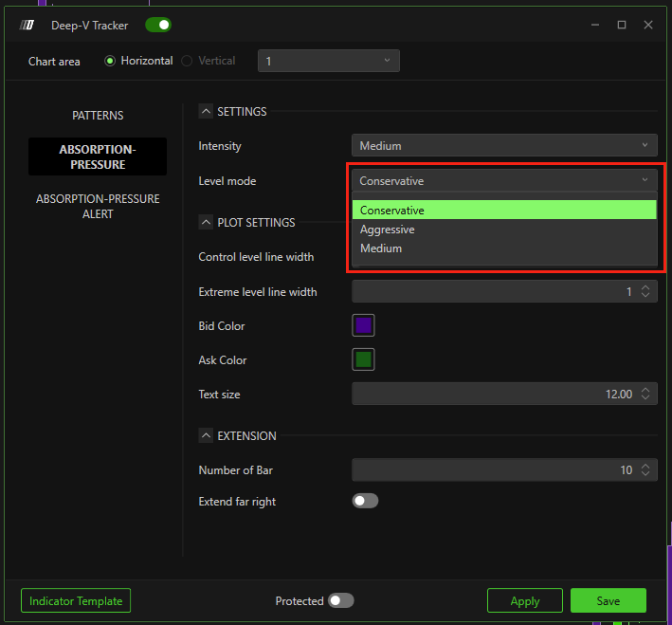Image resolution: width=672 pixels, height=625 pixels.
Task: Open the Absorption-Pressure Alert tab
Action: pyautogui.click(x=98, y=207)
